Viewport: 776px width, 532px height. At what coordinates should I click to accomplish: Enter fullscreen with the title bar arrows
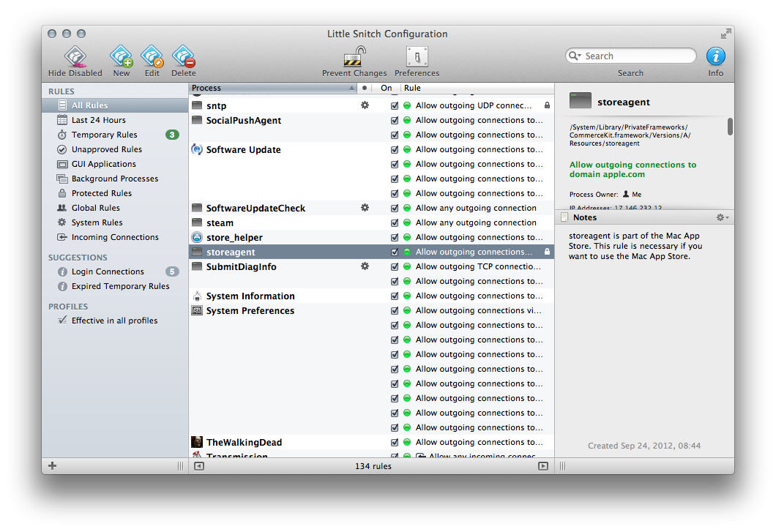coord(725,34)
